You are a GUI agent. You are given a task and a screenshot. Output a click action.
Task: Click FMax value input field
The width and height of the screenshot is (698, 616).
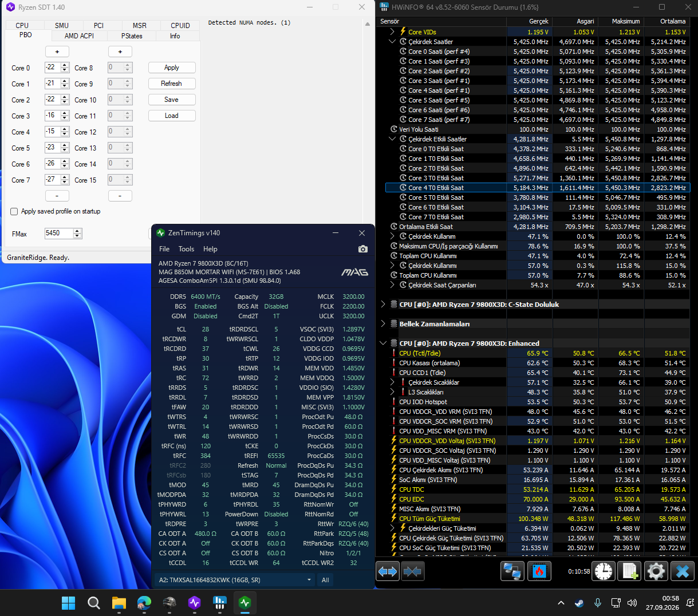(59, 233)
